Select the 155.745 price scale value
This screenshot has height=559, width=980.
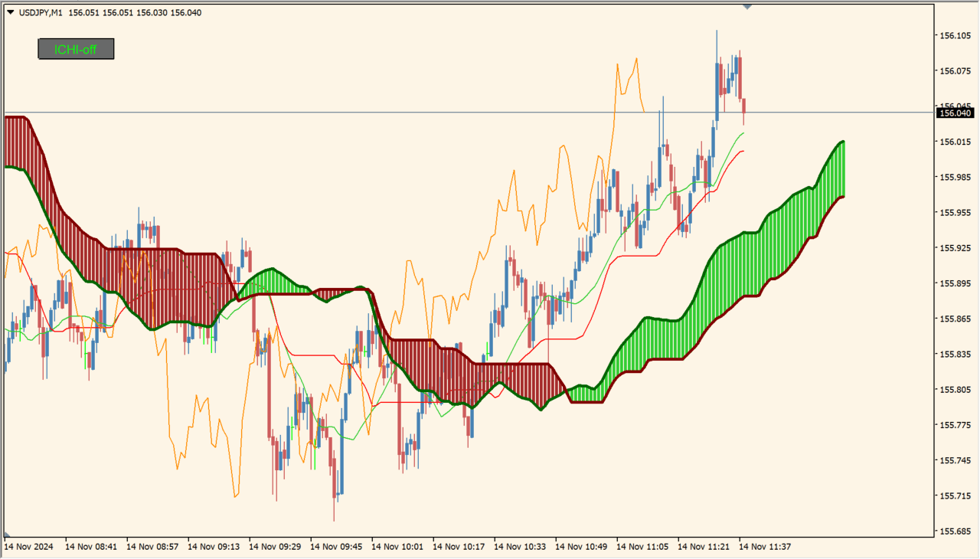(x=954, y=460)
